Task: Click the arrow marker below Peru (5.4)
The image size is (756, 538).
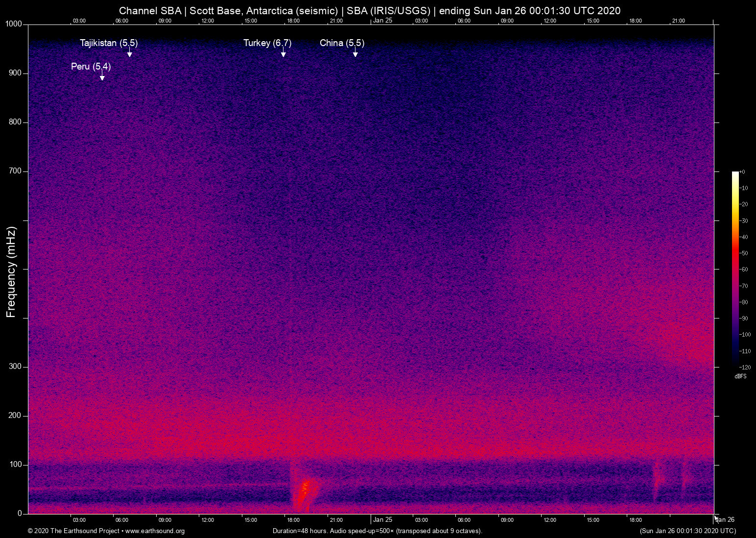Action: (102, 77)
